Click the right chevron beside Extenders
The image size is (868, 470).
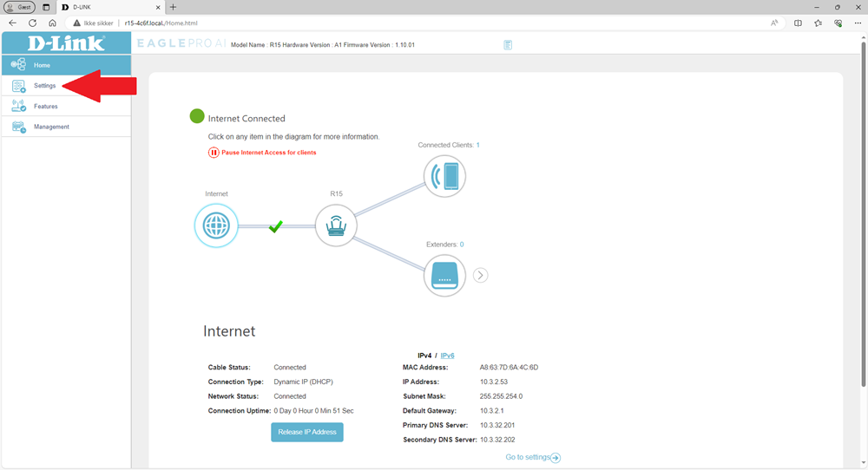click(x=481, y=276)
